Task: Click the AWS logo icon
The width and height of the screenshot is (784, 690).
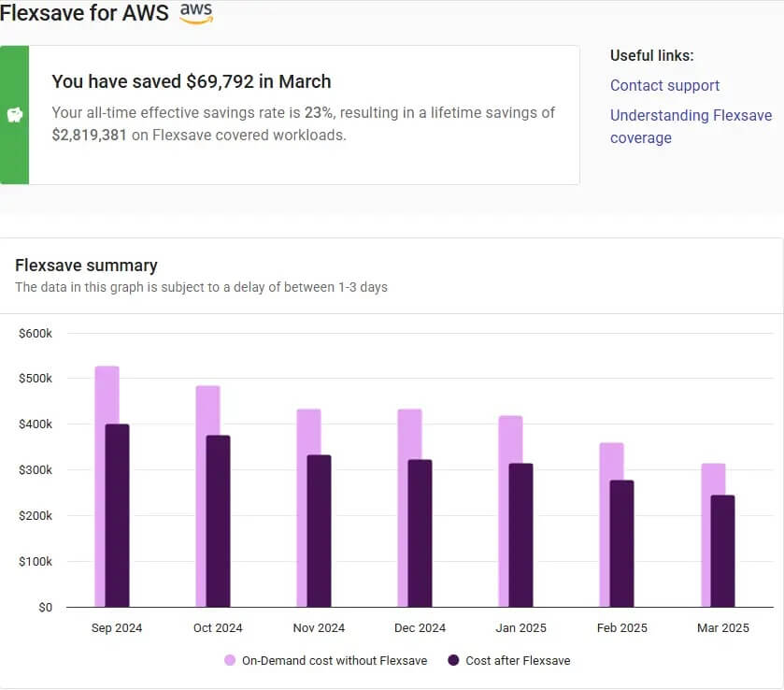Action: click(195, 13)
